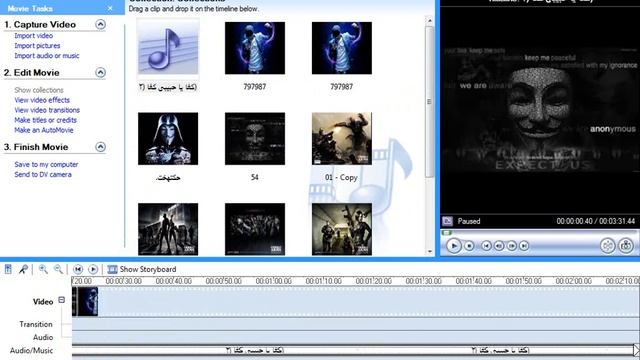The image size is (640, 360).
Task: Click the Narrate Timeline microphone icon
Action: 23,269
